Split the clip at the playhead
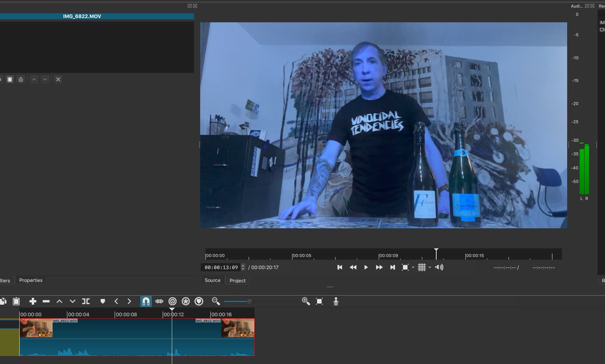 pos(86,301)
